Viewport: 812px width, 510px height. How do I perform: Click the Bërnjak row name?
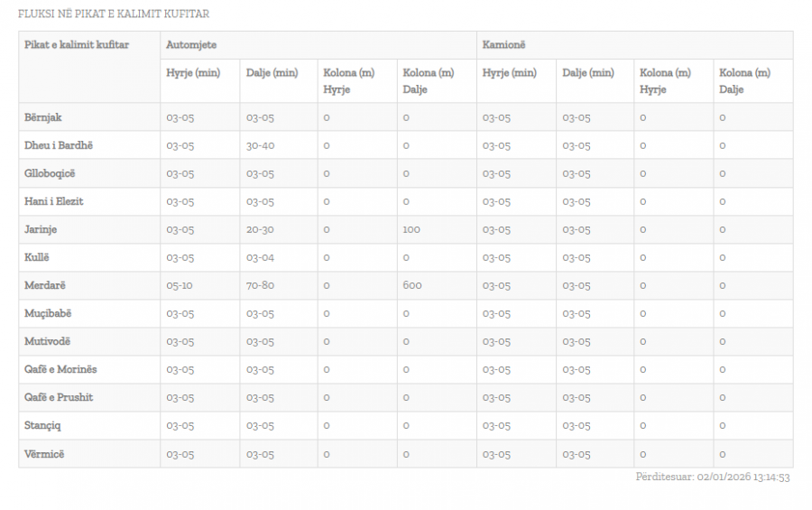coord(43,117)
